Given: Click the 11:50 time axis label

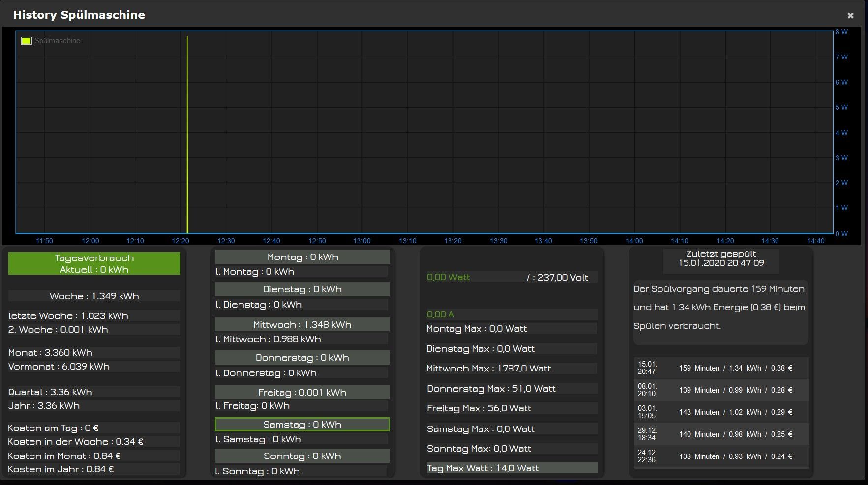Looking at the screenshot, I should [44, 241].
